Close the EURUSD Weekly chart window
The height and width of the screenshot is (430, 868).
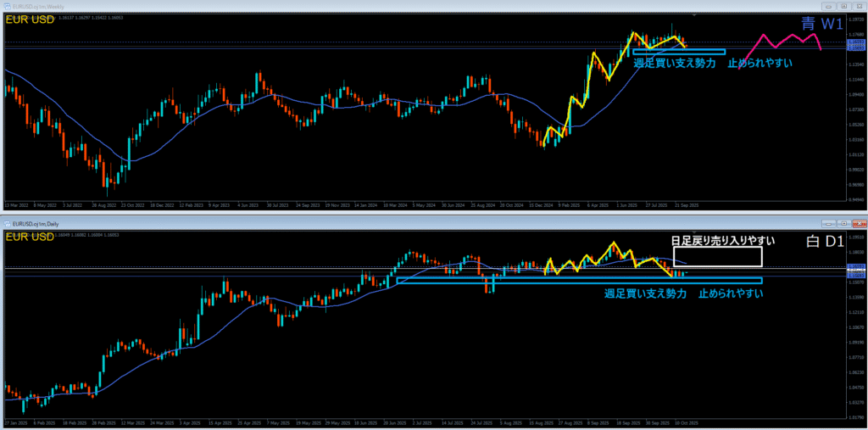pos(858,6)
